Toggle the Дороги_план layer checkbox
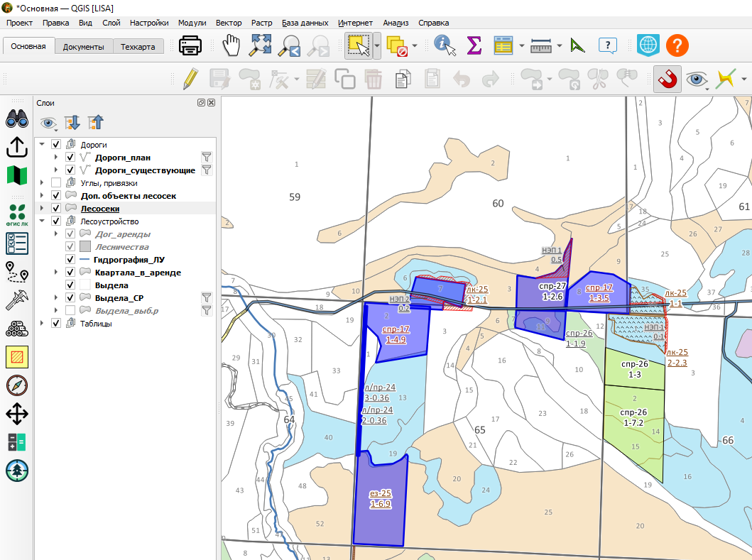 (x=70, y=158)
